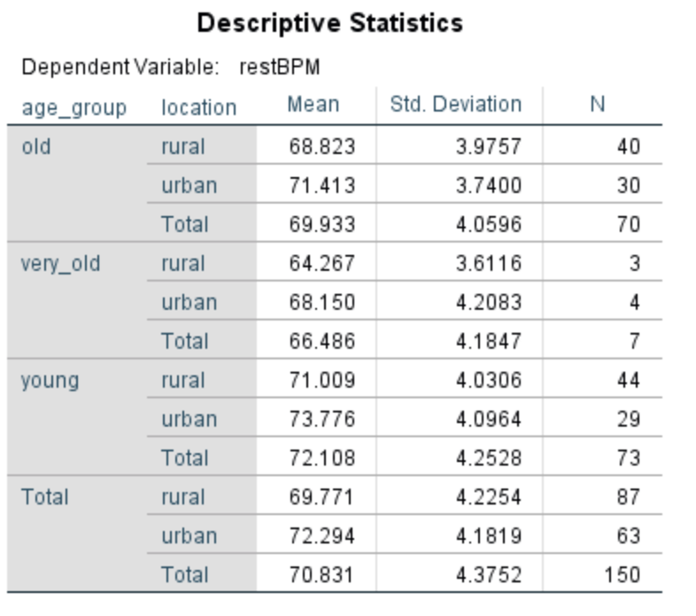Click mean value 64.267

pyautogui.click(x=321, y=264)
